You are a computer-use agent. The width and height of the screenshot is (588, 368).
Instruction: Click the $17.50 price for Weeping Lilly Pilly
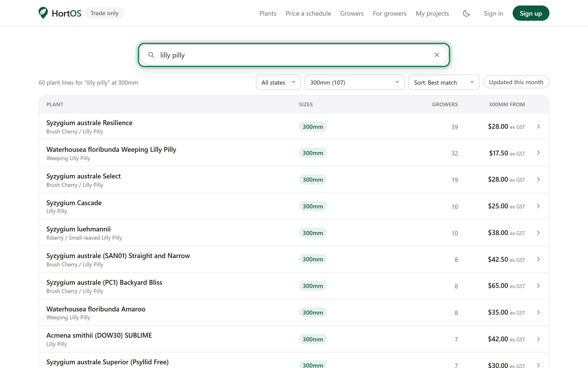click(x=498, y=153)
